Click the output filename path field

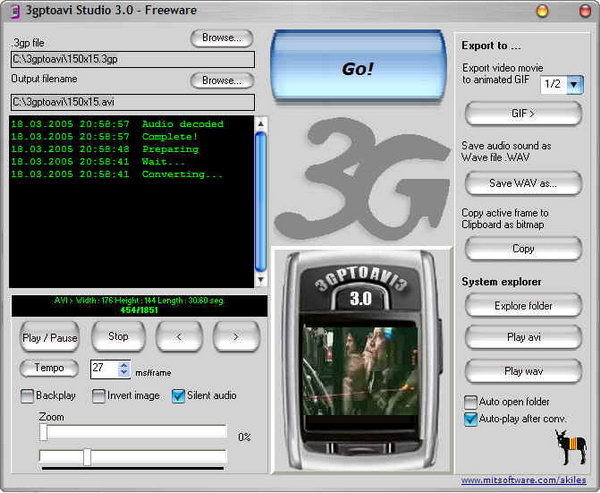[133, 102]
